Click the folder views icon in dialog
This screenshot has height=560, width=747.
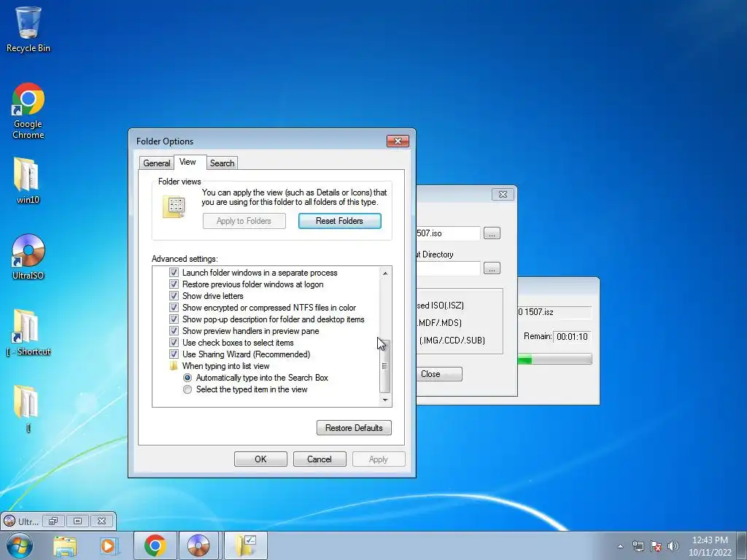click(174, 206)
